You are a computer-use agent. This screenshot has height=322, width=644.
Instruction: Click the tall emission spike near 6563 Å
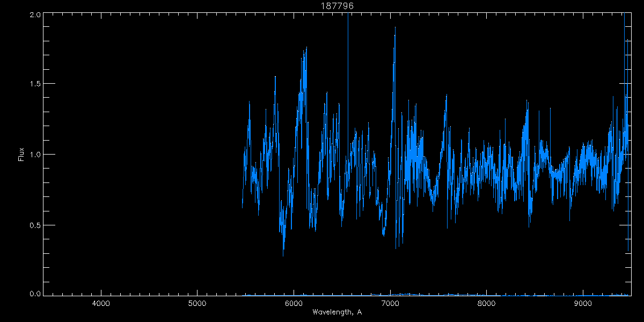(x=348, y=80)
